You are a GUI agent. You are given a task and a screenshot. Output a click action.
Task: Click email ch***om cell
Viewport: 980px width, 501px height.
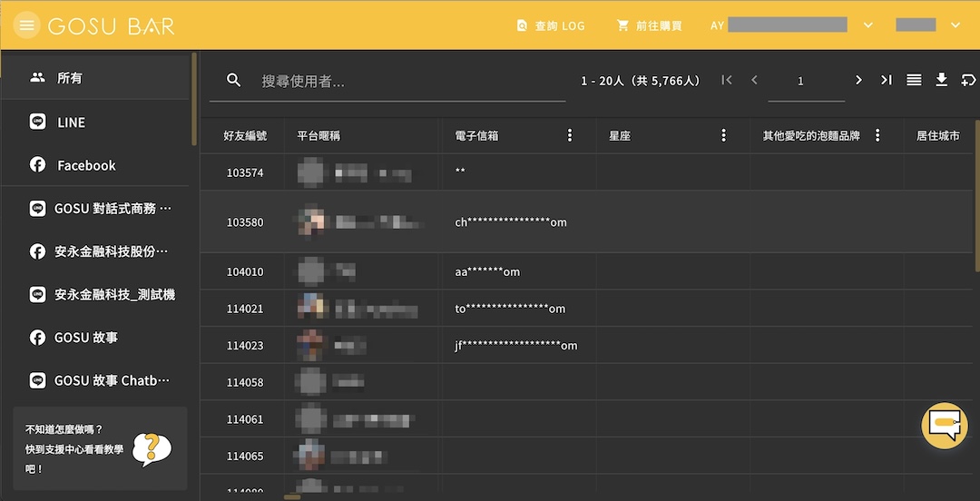point(511,222)
